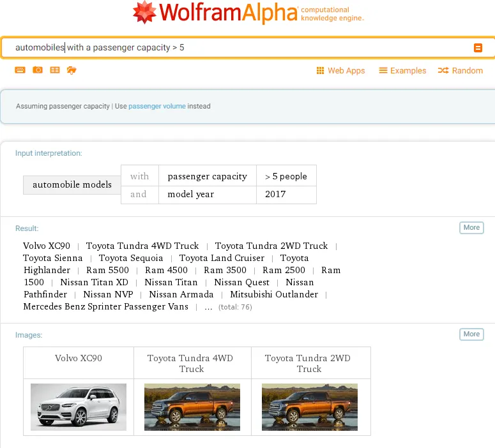Click the compute button in search bar

click(x=478, y=48)
